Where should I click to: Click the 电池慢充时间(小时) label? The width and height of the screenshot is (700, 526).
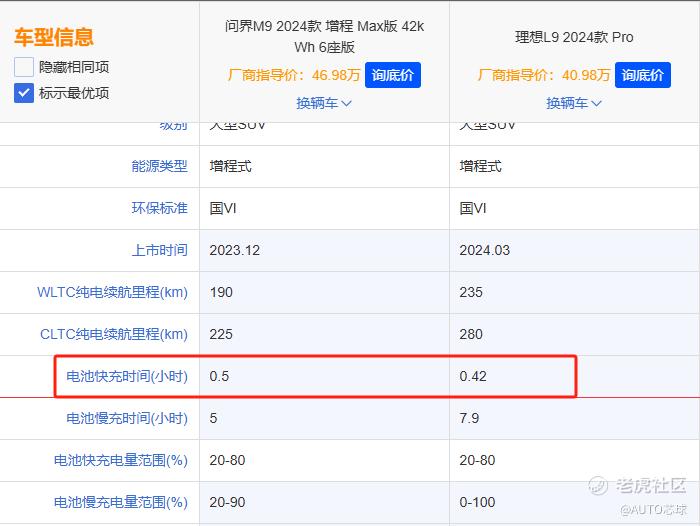click(127, 418)
